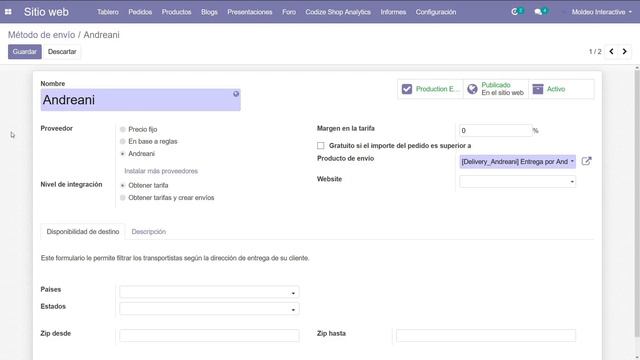Click the vertical page scrollbar
This screenshot has width=640, height=360.
[x=637, y=204]
